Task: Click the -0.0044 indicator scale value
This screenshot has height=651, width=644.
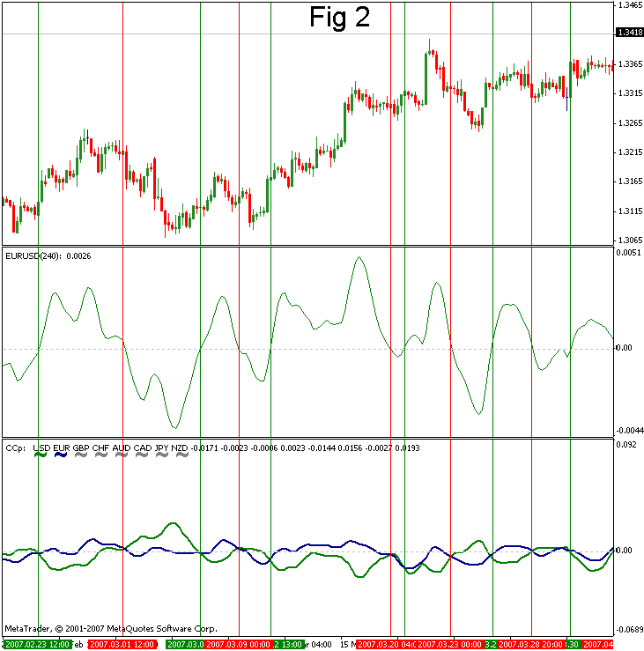Action: coord(630,430)
